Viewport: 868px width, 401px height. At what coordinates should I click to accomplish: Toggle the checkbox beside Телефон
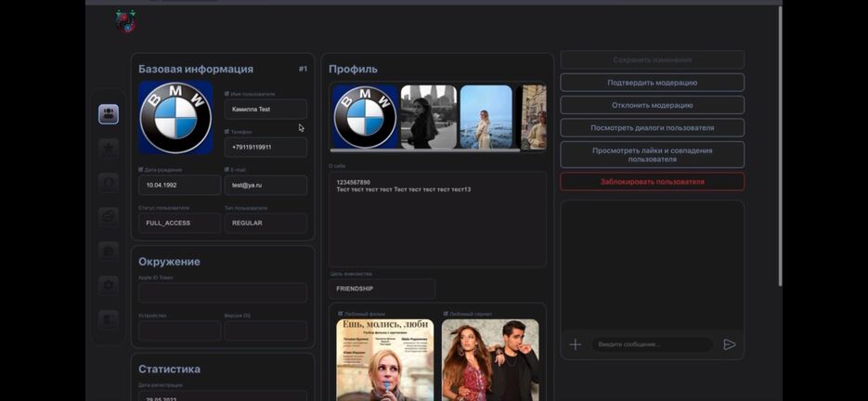click(227, 132)
